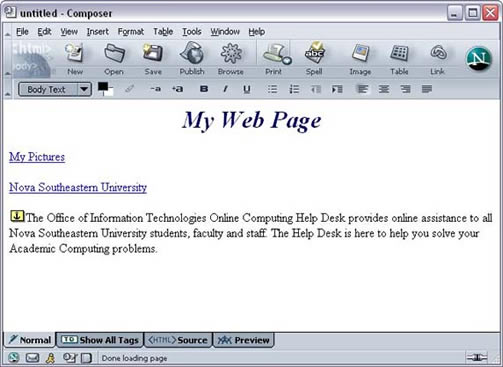Switch to Normal edit mode tab
This screenshot has width=503, height=367.
tap(30, 340)
